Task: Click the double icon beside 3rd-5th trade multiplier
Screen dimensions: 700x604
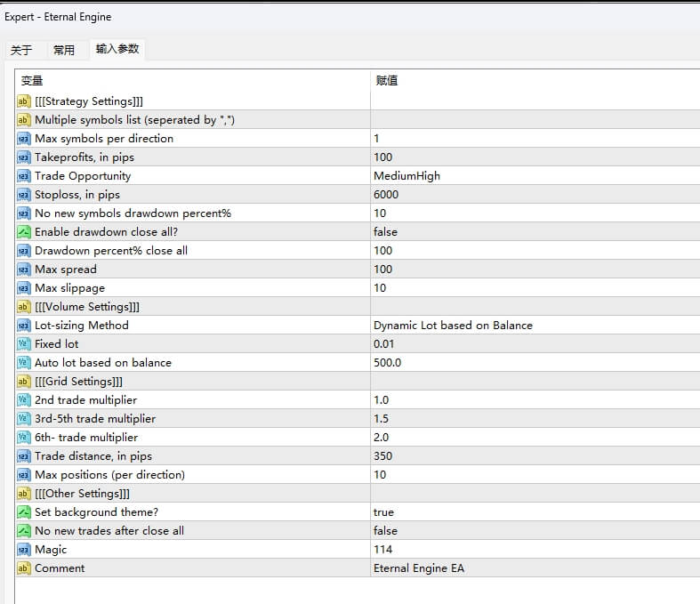Action: point(24,419)
